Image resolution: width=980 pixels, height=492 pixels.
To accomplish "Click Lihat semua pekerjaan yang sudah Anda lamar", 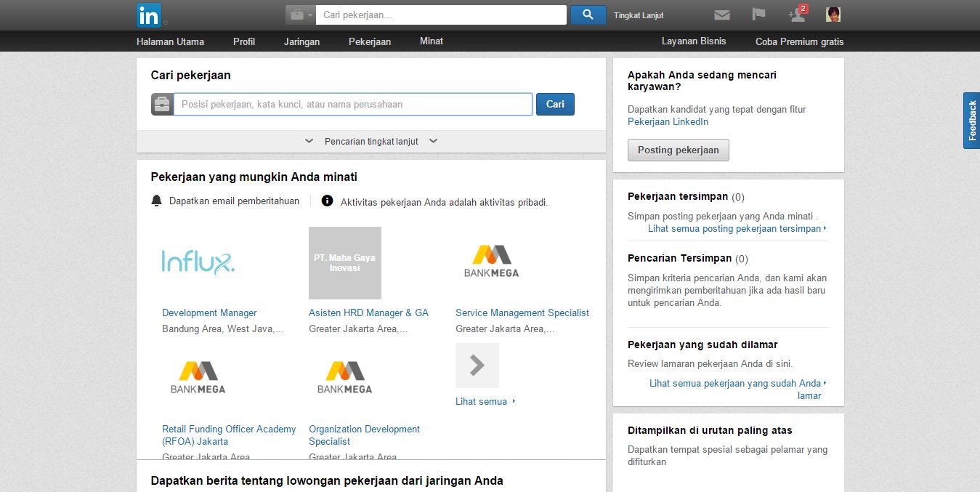I will 737,390.
